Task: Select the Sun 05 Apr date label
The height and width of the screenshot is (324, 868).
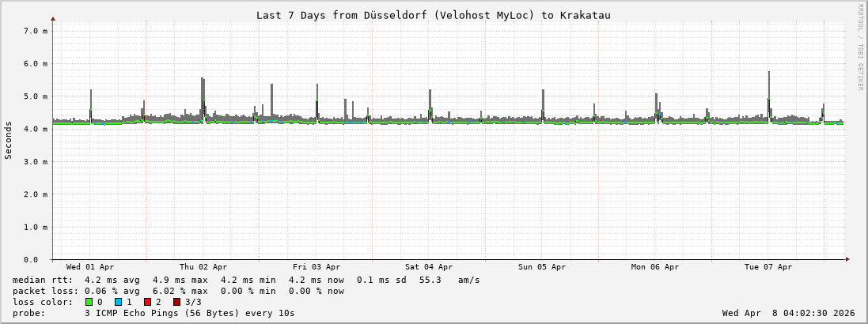Action: 542,267
